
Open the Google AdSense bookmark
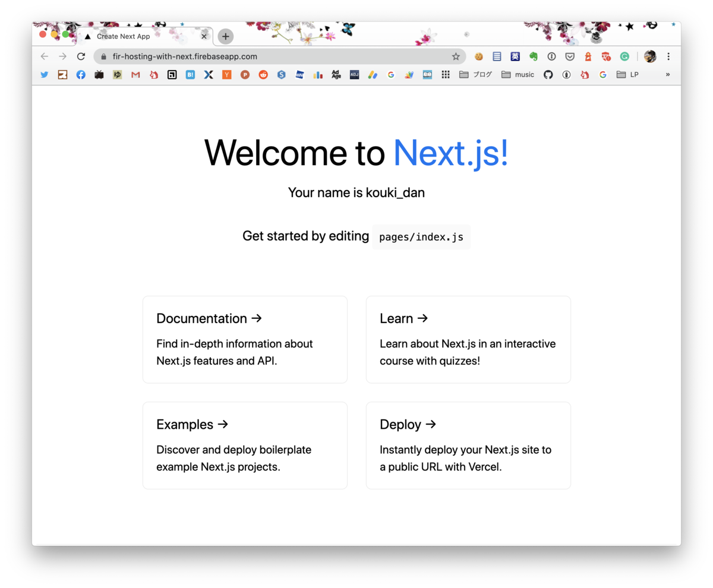[373, 75]
